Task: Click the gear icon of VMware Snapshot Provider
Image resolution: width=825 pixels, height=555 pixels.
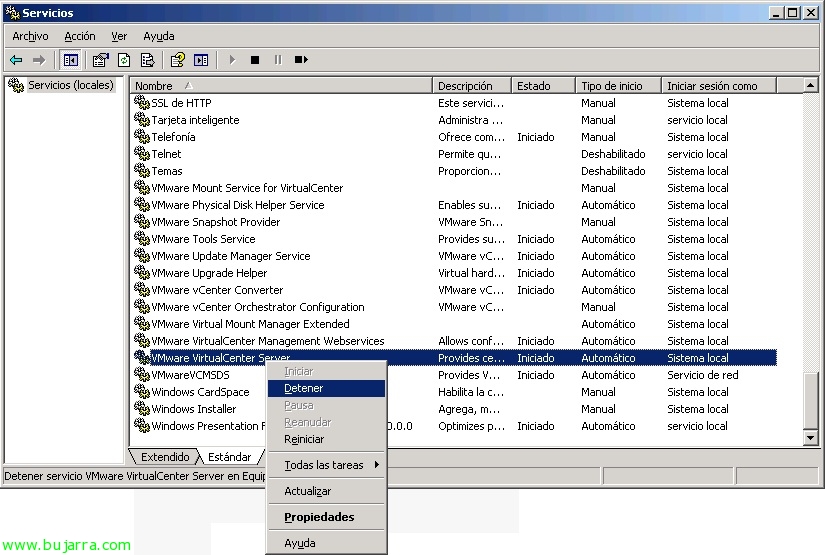Action: [142, 221]
